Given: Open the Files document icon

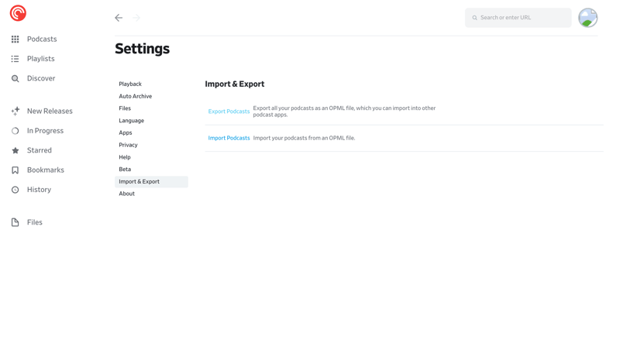Looking at the screenshot, I should 15,222.
